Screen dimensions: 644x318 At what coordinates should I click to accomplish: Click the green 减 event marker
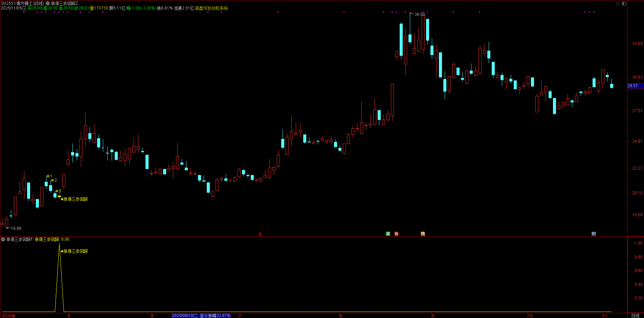pyautogui.click(x=388, y=234)
